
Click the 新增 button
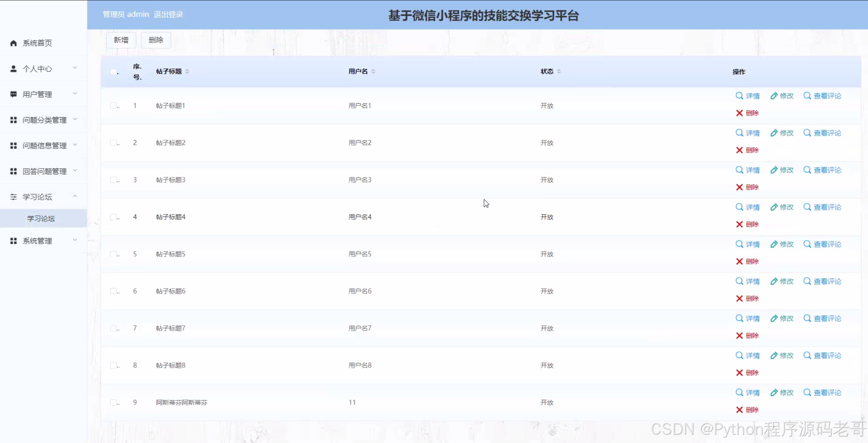point(121,40)
